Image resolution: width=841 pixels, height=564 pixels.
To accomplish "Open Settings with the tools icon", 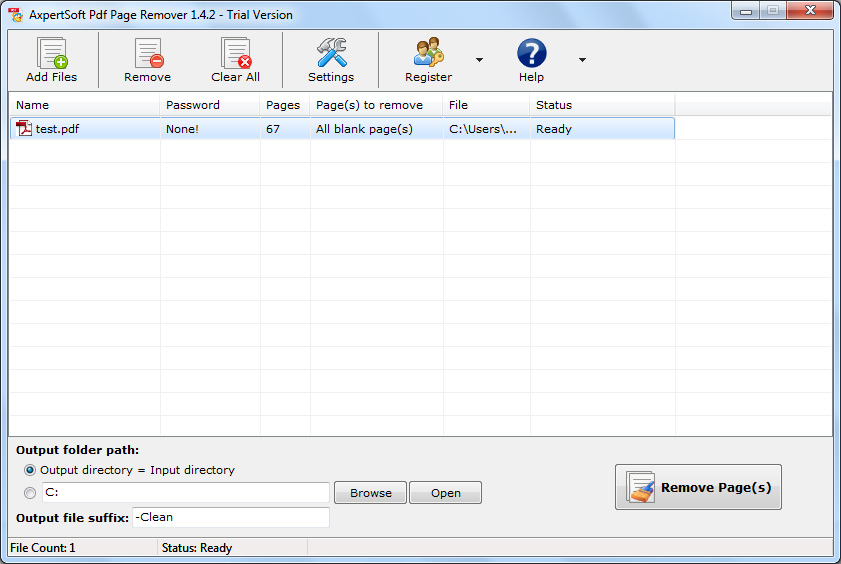I will pyautogui.click(x=331, y=53).
